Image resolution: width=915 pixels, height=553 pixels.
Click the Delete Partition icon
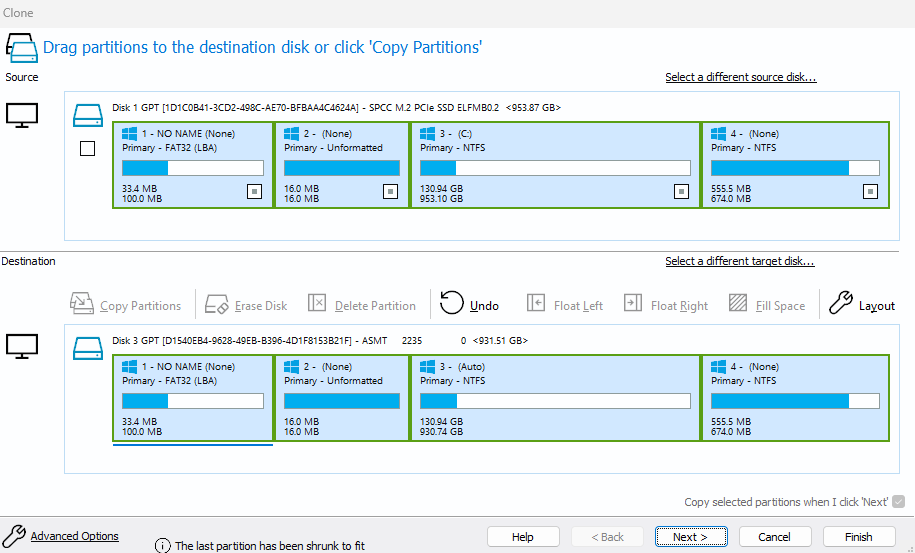pyautogui.click(x=317, y=304)
